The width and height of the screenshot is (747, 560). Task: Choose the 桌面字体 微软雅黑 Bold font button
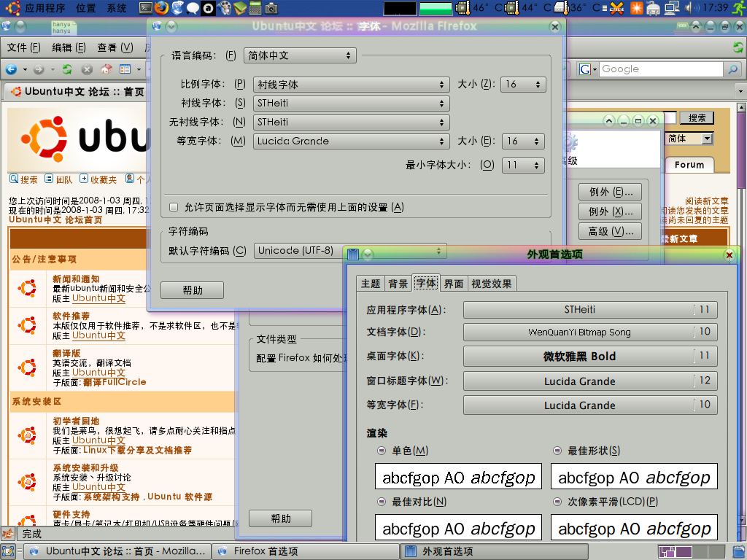tap(590, 356)
